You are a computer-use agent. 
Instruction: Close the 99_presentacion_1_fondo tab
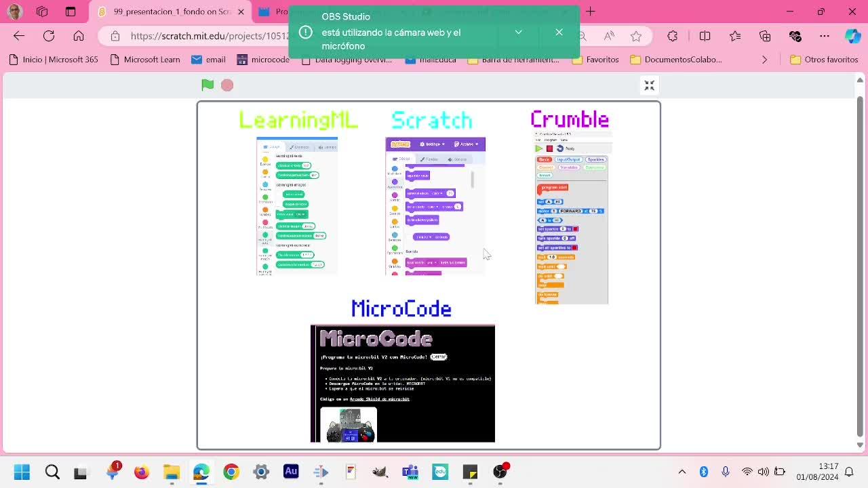(x=241, y=12)
